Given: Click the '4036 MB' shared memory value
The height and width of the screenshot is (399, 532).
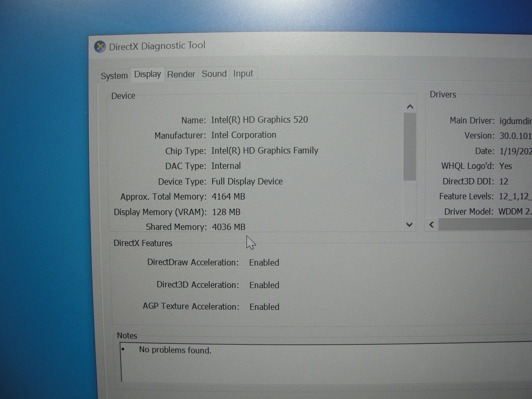Looking at the screenshot, I should click(x=228, y=227).
